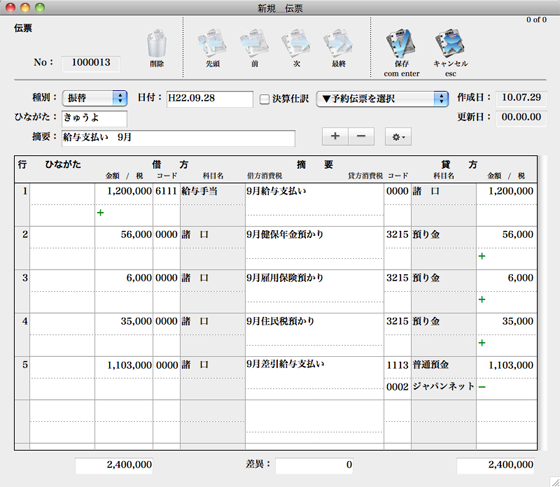This screenshot has height=487, width=560.
Task: Select credit account 普通預金
Action: 431,365
